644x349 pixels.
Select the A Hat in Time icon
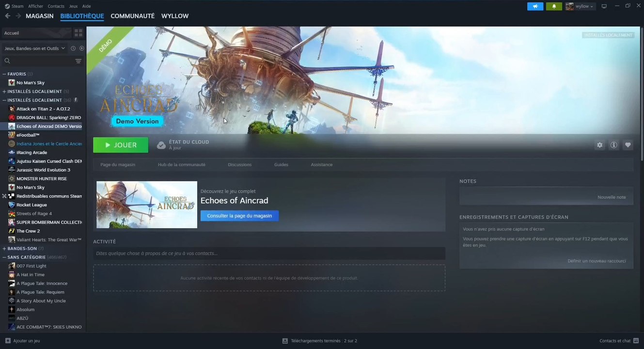tap(12, 275)
